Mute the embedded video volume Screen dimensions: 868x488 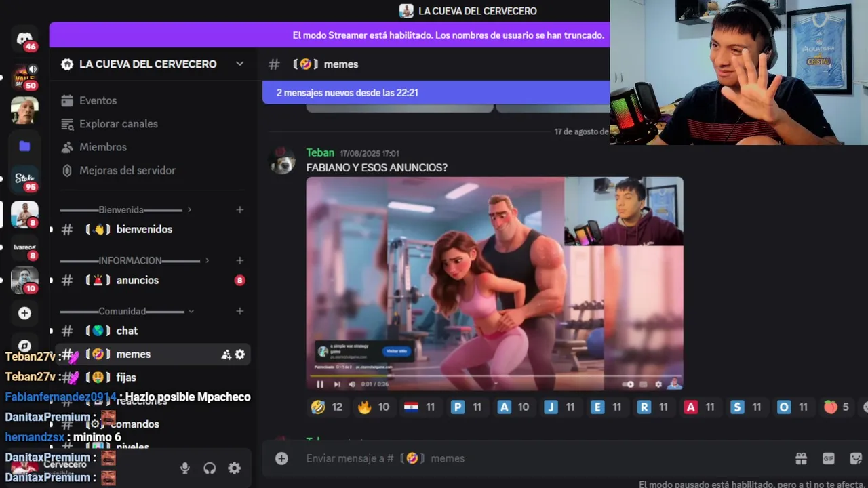[x=352, y=384]
